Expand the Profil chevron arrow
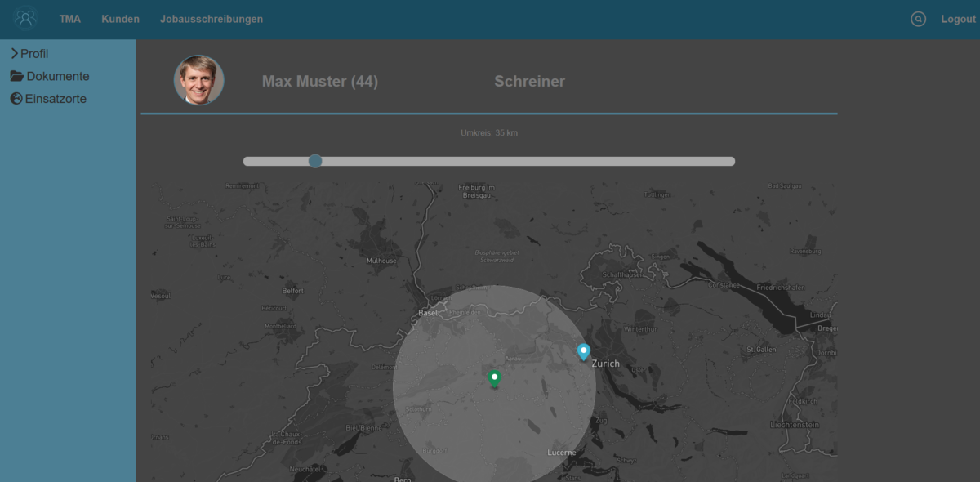 (14, 53)
